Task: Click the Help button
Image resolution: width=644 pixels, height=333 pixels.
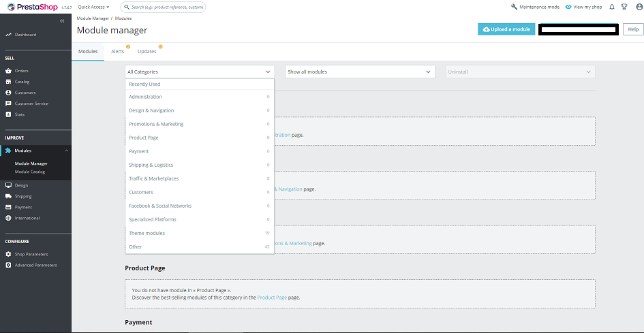Action: point(633,29)
